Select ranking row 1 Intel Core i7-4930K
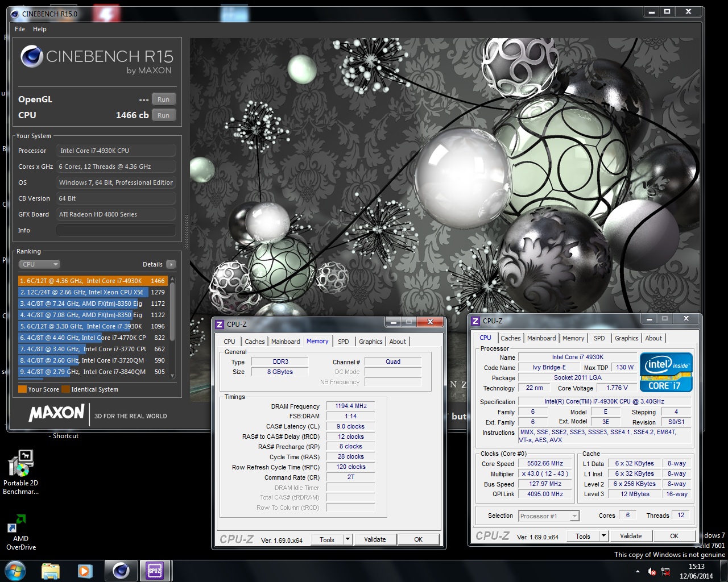This screenshot has height=582, width=728. [x=93, y=281]
